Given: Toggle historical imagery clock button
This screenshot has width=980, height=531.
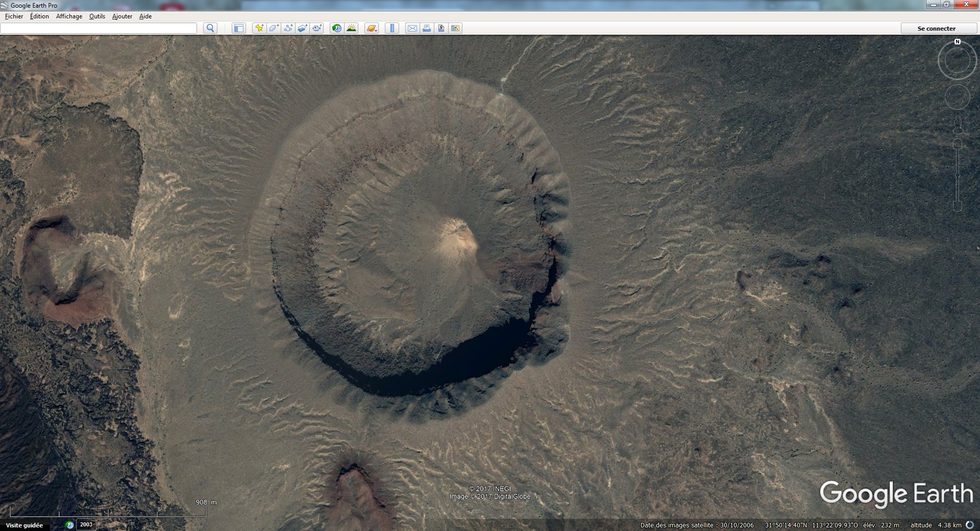Looking at the screenshot, I should pos(336,28).
